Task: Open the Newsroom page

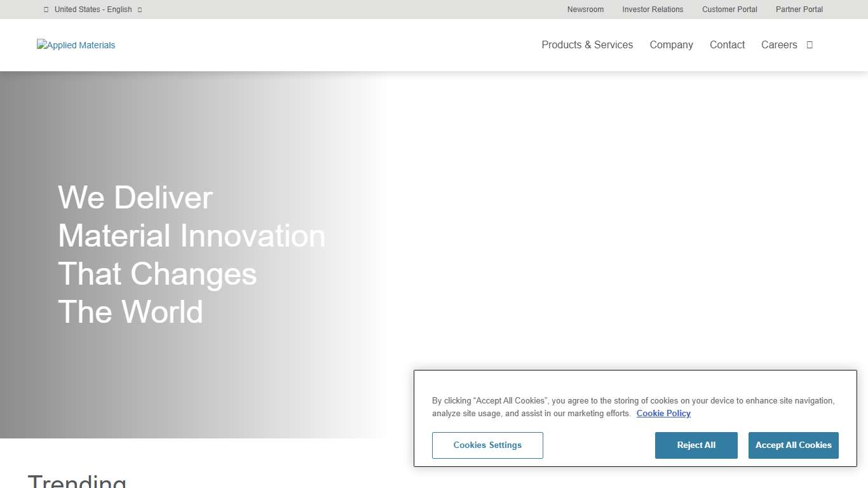Action: 585,10
